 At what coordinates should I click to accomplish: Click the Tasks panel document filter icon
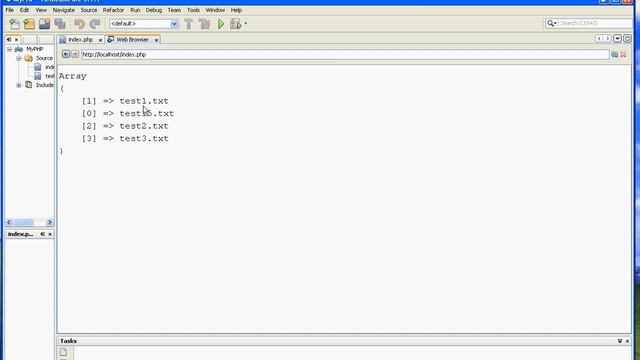pyautogui.click(x=63, y=352)
